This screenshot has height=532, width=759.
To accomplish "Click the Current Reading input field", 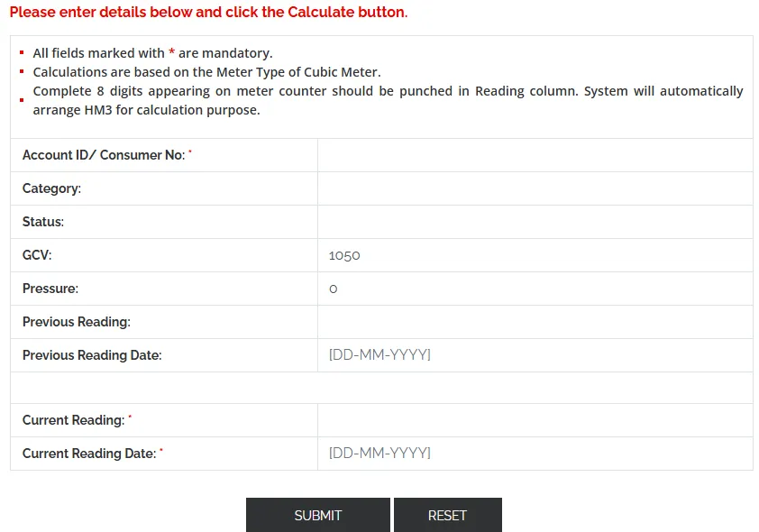I will 535,420.
